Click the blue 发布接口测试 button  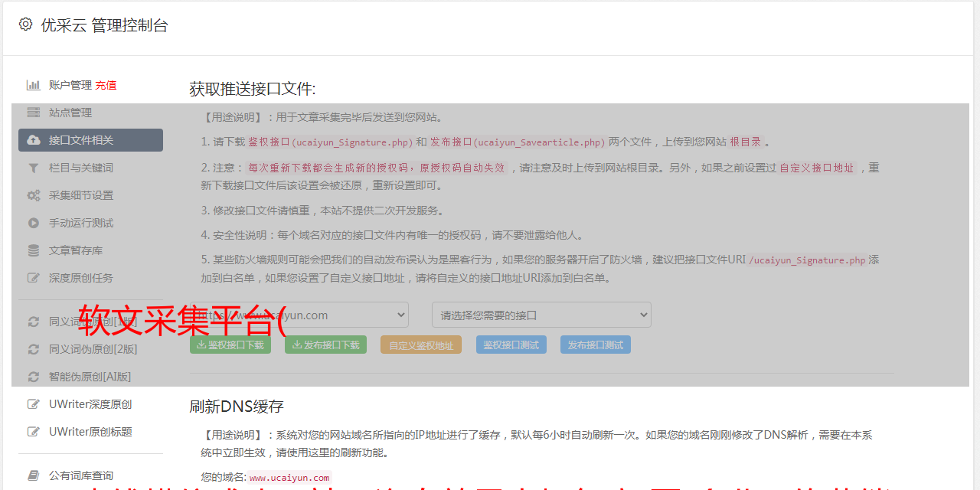coord(596,345)
